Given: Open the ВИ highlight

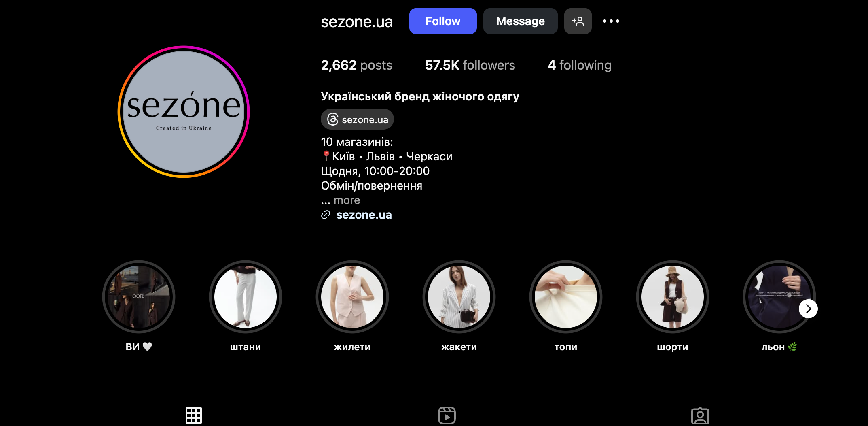Looking at the screenshot, I should coord(139,297).
